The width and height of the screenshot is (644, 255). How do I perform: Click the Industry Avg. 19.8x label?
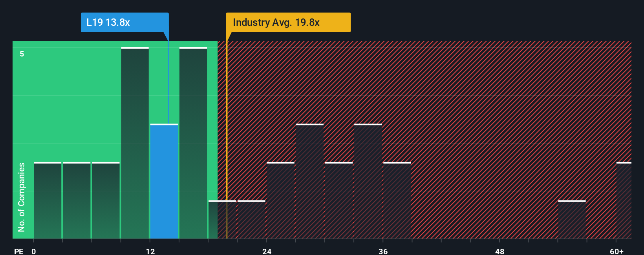[x=288, y=22]
